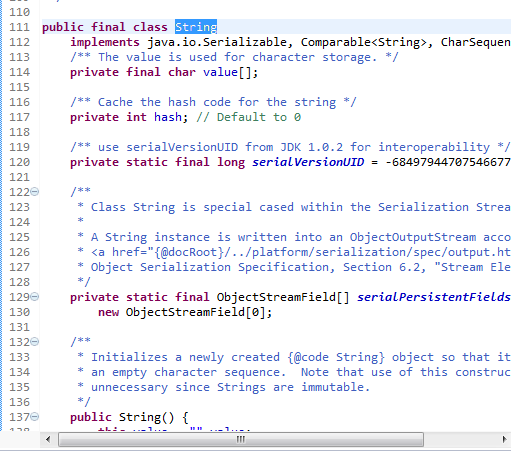511x451 pixels.
Task: Click the 'use serialVersionUID from JDK 1.0.2' comment
Action: (x=290, y=147)
